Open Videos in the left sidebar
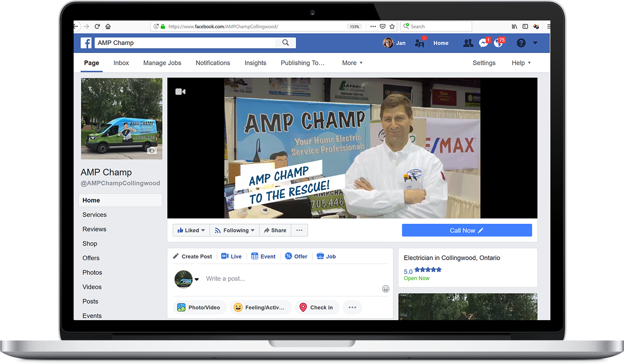 point(92,287)
